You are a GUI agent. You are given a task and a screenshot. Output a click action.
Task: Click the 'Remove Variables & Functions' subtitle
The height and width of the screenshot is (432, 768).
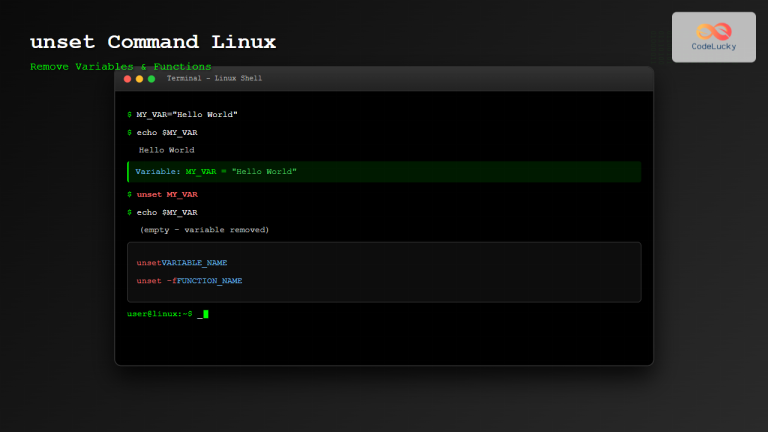point(120,67)
